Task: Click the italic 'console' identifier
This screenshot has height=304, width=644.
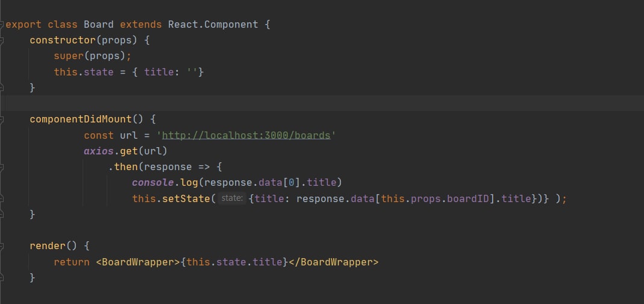Action: pyautogui.click(x=153, y=183)
